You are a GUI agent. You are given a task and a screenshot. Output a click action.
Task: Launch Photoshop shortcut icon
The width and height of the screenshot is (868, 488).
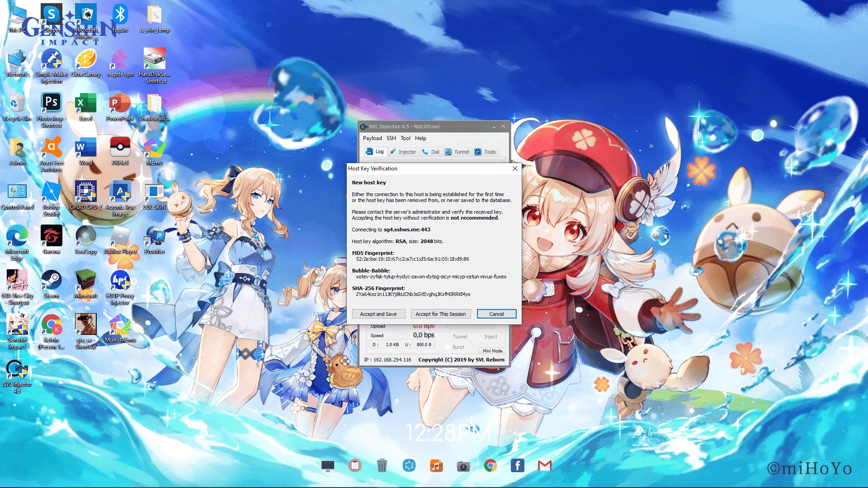(x=52, y=111)
